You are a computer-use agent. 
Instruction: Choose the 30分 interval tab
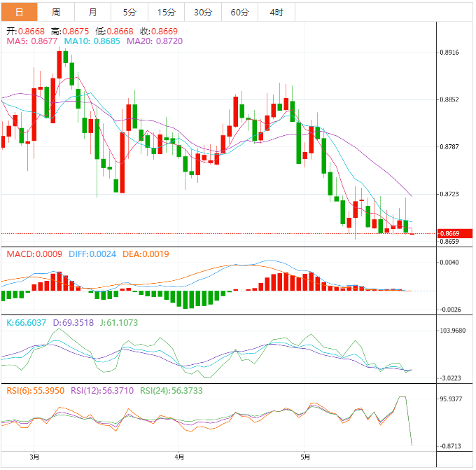coord(203,12)
